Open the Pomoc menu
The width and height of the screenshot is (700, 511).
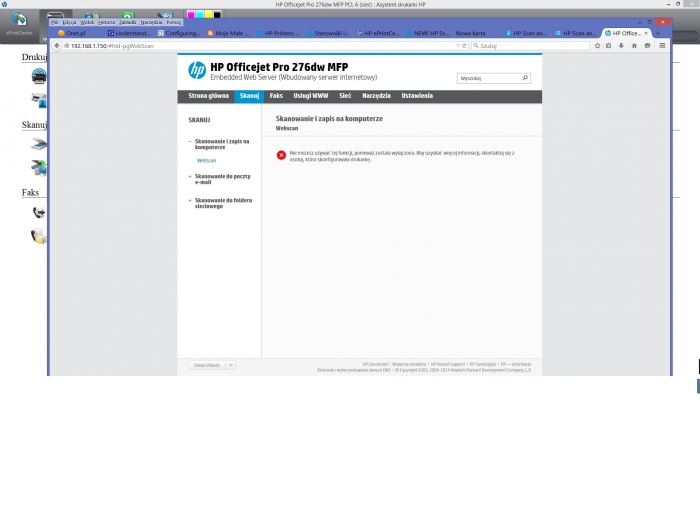click(x=174, y=22)
